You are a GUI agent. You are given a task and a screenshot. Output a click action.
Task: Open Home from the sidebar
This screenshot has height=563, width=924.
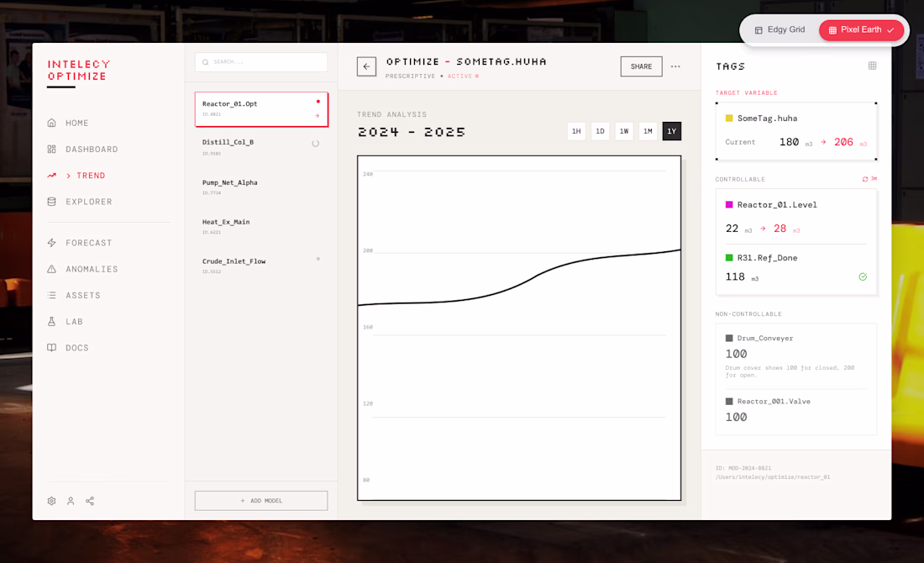76,124
